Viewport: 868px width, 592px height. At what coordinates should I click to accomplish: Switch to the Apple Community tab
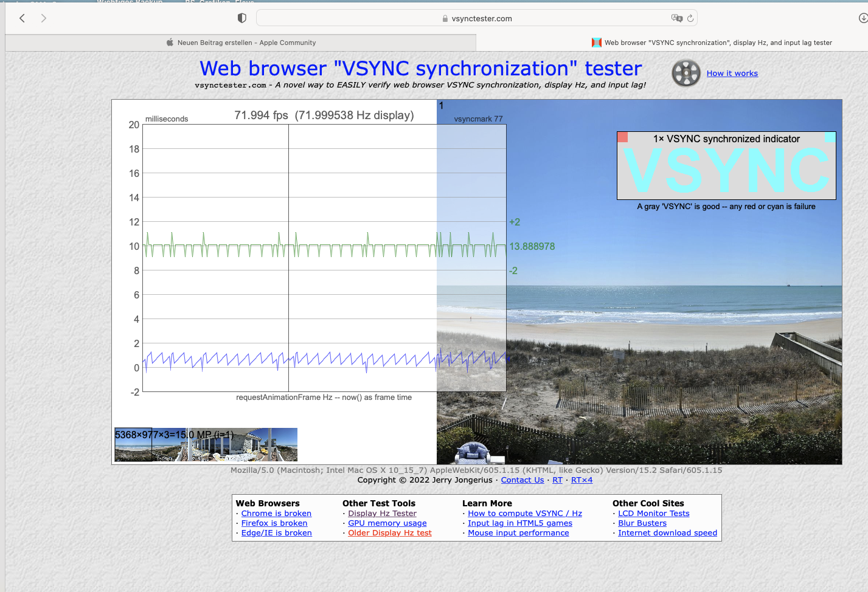click(x=241, y=43)
